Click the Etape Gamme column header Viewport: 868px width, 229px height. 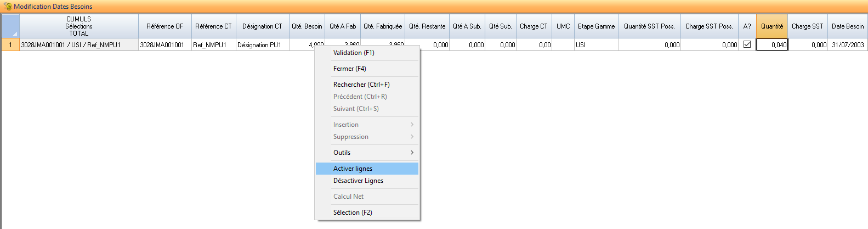click(596, 26)
